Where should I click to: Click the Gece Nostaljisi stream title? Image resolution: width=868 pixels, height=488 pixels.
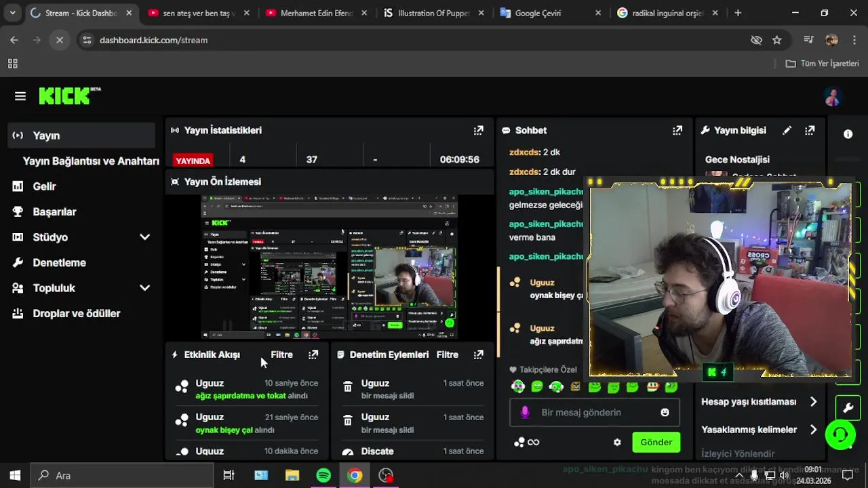click(737, 159)
